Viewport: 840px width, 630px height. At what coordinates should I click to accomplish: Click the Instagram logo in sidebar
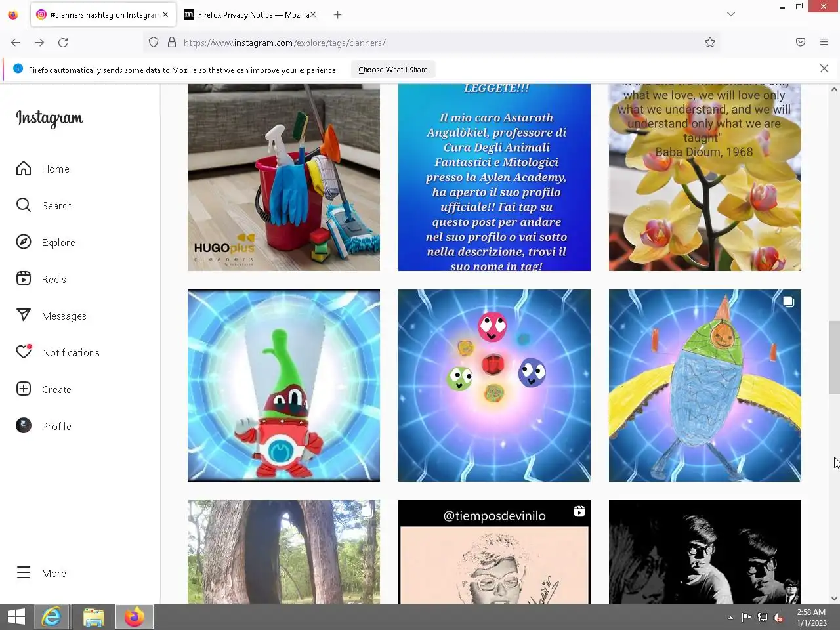click(x=49, y=118)
